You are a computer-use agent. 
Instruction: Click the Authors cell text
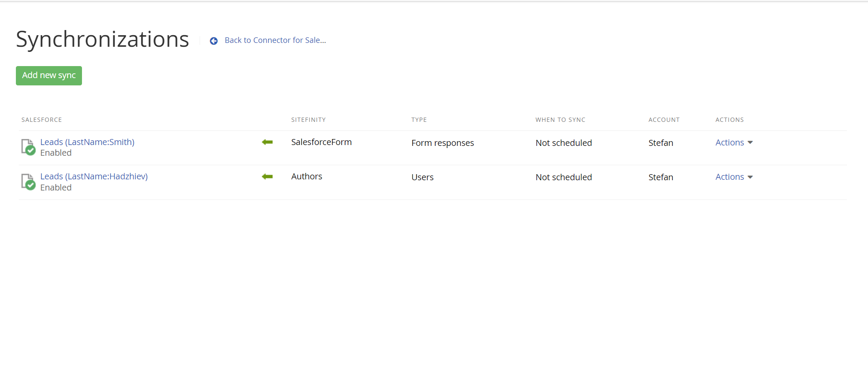307,176
